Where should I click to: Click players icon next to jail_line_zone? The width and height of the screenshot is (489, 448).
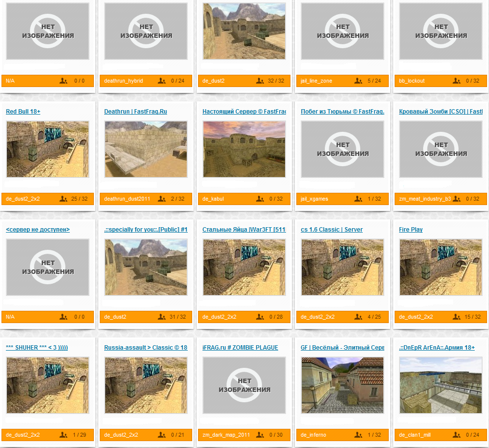point(358,81)
